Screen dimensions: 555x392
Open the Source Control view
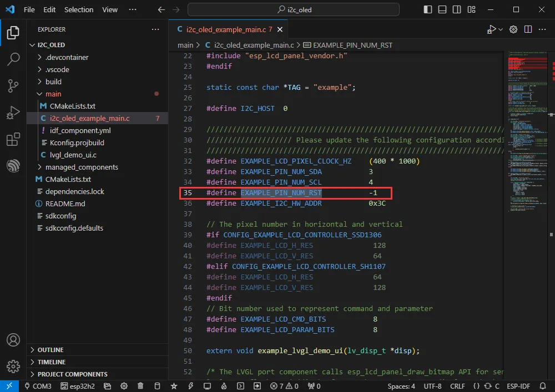point(13,86)
